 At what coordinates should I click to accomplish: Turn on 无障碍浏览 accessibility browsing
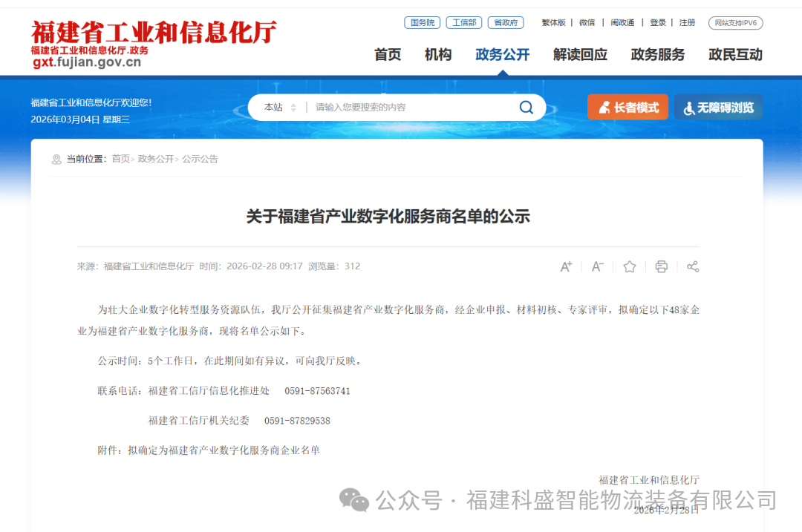tap(718, 108)
